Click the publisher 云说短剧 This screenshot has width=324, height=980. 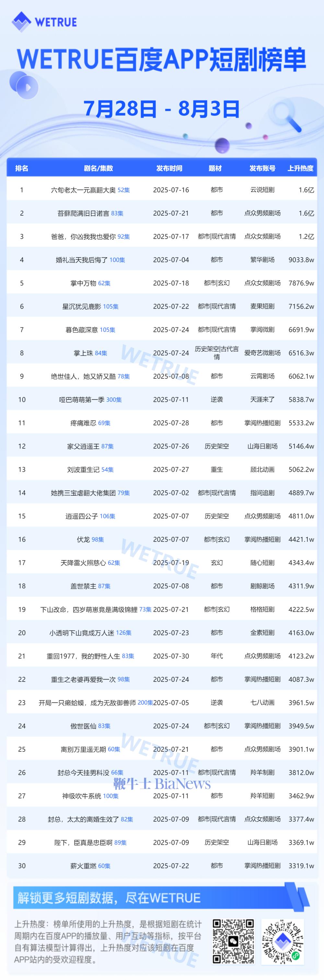[x=262, y=190]
